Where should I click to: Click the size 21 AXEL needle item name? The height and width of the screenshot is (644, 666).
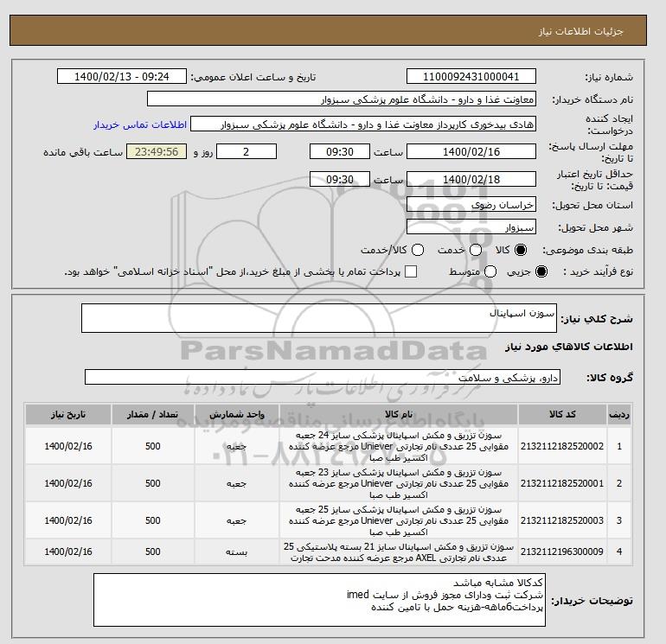(399, 552)
